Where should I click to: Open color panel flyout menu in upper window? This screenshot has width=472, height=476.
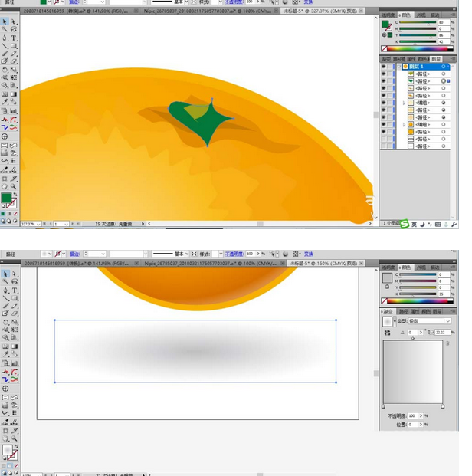coord(452,15)
